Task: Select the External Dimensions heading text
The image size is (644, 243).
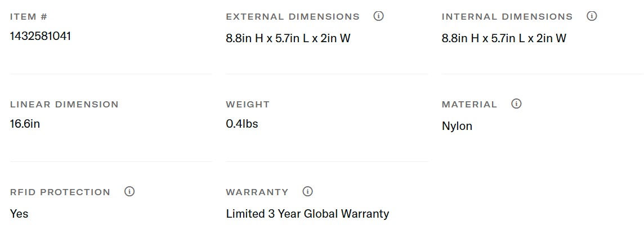Action: [293, 17]
